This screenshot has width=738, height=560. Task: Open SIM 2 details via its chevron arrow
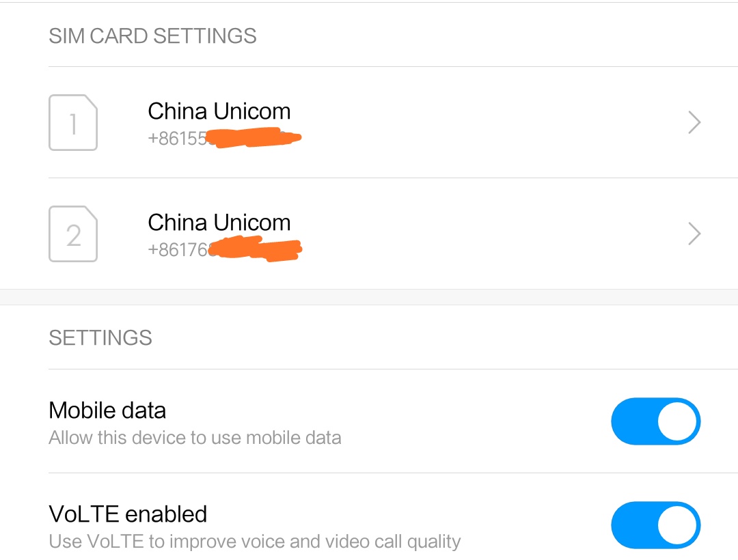click(694, 234)
